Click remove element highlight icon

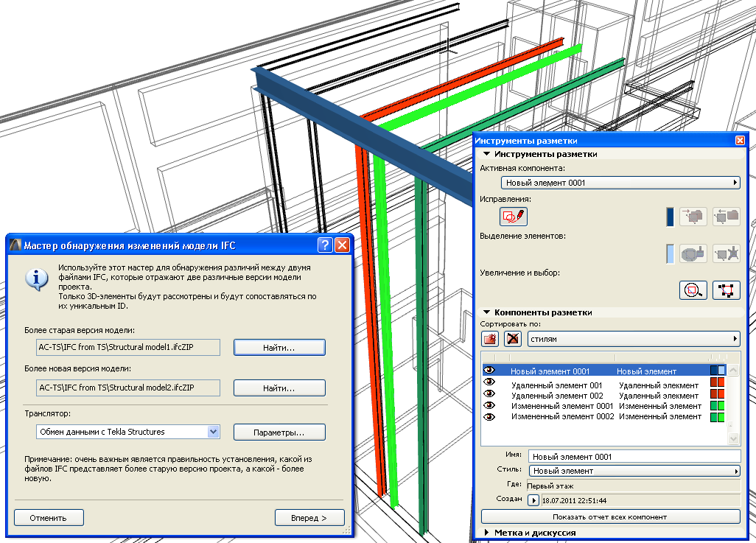click(x=727, y=253)
